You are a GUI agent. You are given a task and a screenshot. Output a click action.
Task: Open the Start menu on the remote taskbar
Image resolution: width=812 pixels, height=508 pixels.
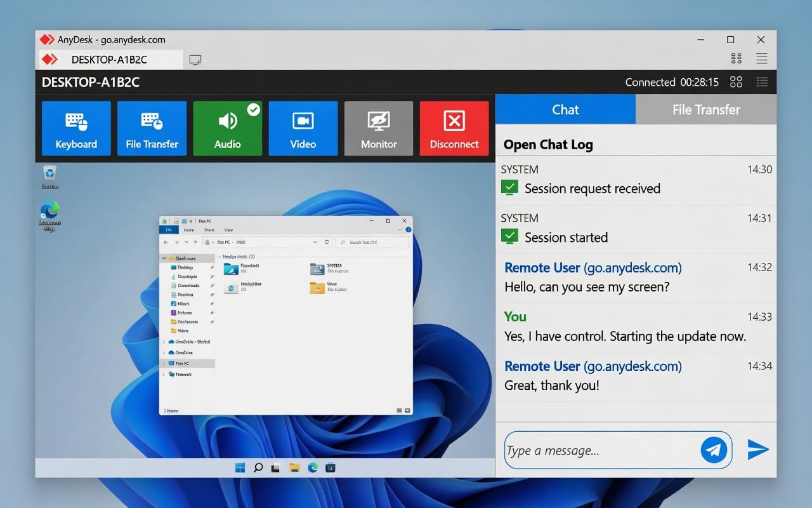[240, 468]
